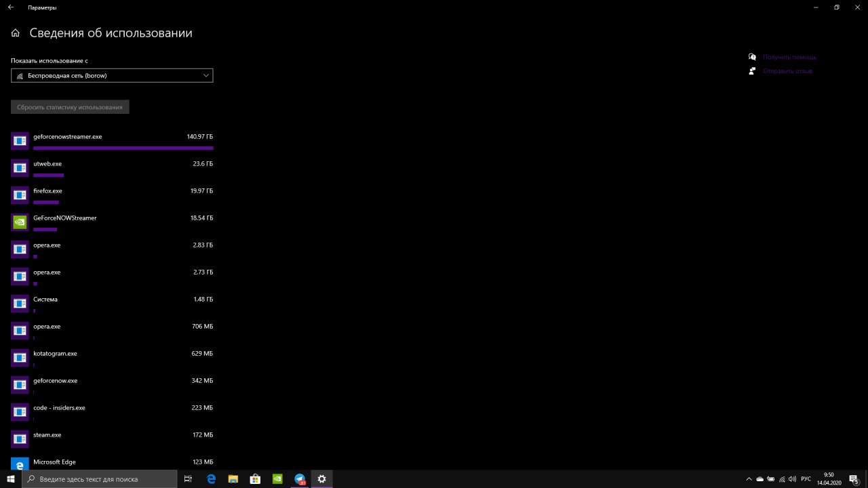This screenshot has height=488, width=868.
Task: Click the "19.97 ГБ" usage value
Action: click(201, 191)
